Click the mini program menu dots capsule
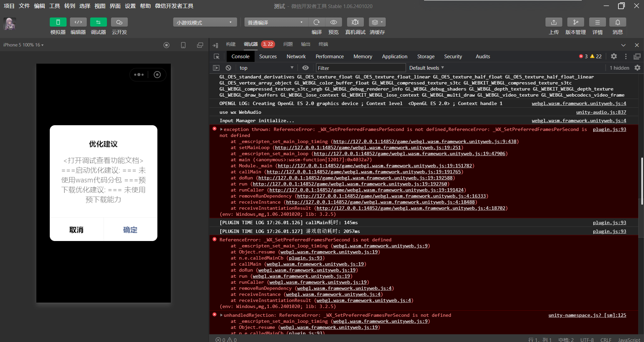This screenshot has height=342, width=644. point(139,75)
